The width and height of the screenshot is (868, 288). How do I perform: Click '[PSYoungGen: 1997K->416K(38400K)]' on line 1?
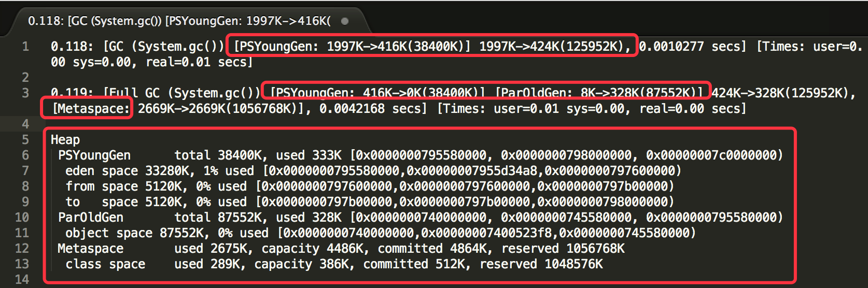point(352,47)
